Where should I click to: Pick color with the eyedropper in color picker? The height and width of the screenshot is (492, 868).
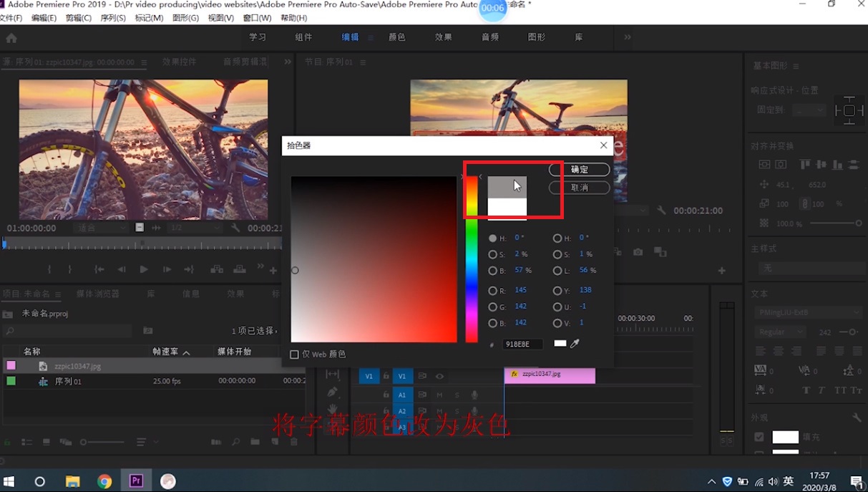(x=574, y=344)
